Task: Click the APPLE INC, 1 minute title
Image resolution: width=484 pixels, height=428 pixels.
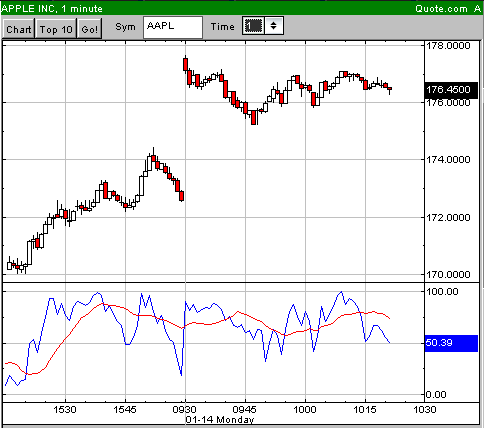Action: [x=52, y=9]
